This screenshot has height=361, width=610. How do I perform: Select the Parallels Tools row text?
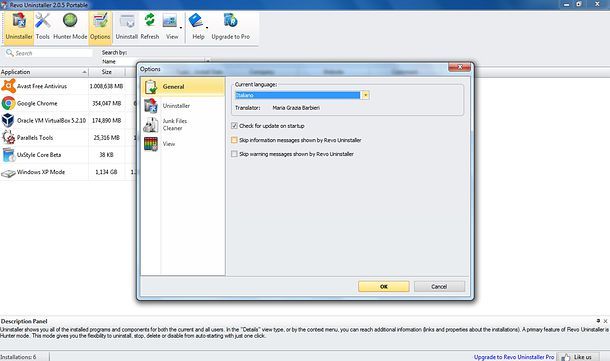[35, 138]
